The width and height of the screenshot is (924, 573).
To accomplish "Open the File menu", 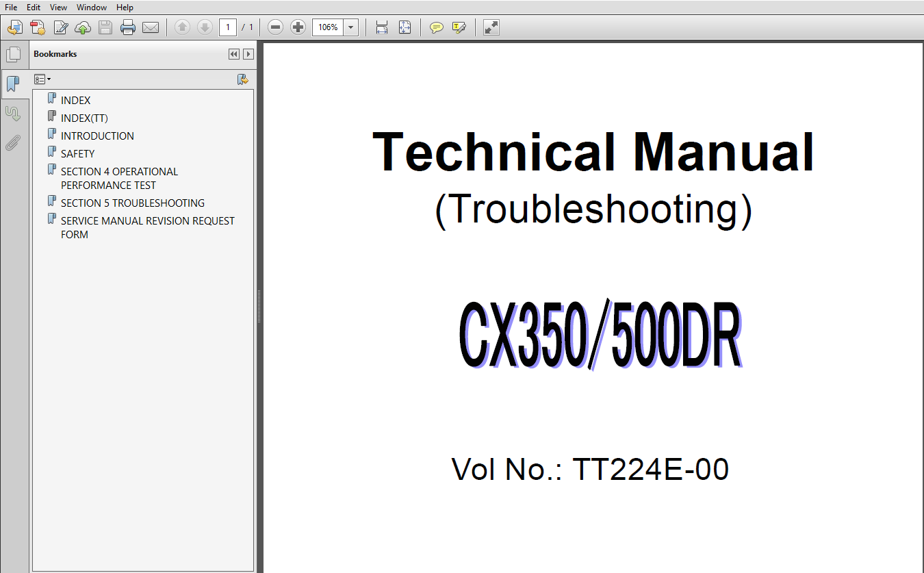I will (x=11, y=8).
